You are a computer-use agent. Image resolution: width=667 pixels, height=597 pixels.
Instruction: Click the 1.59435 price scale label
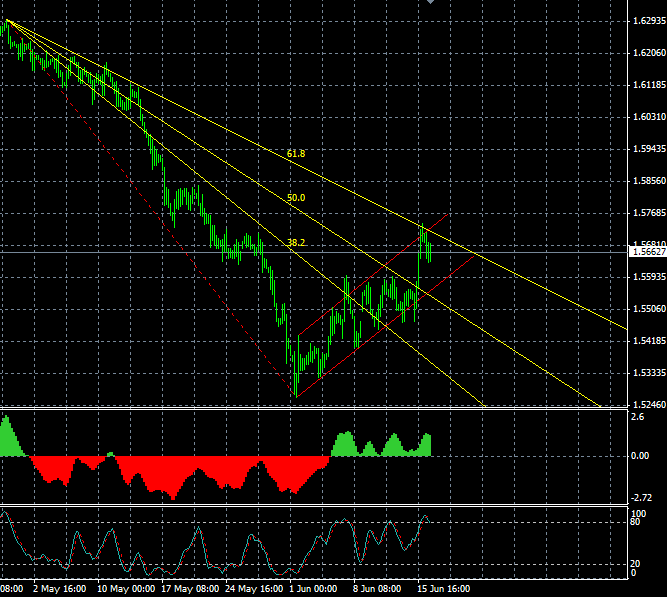649,149
